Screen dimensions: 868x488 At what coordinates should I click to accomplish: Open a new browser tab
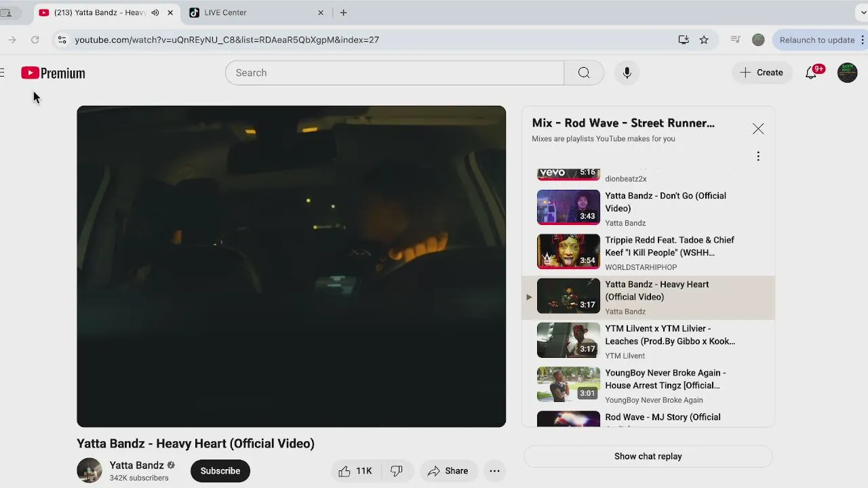[x=343, y=13]
